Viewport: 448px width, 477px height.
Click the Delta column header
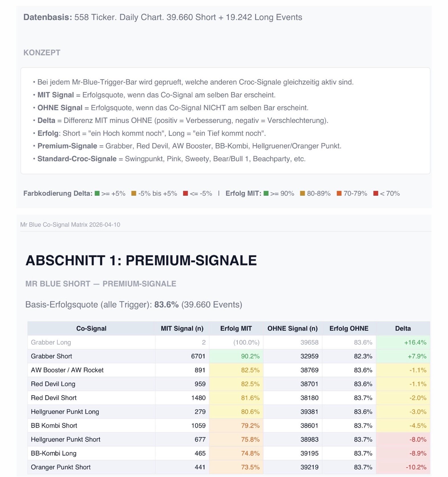(403, 328)
